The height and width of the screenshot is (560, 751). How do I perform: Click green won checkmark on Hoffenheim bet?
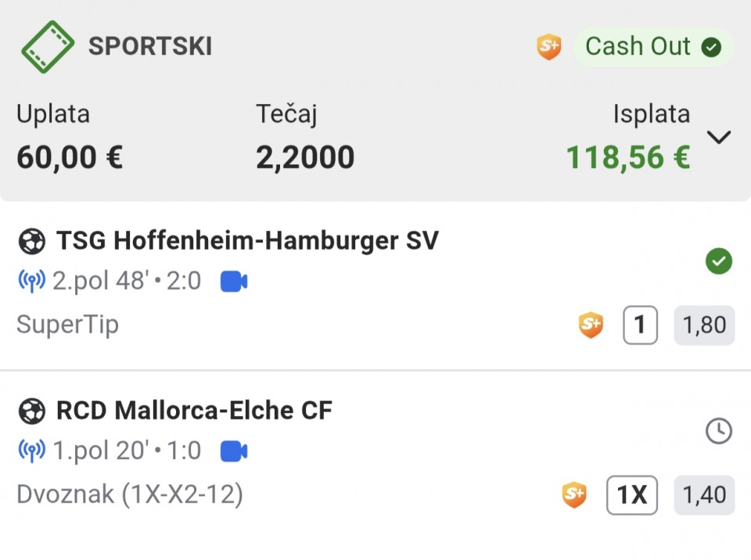718,261
